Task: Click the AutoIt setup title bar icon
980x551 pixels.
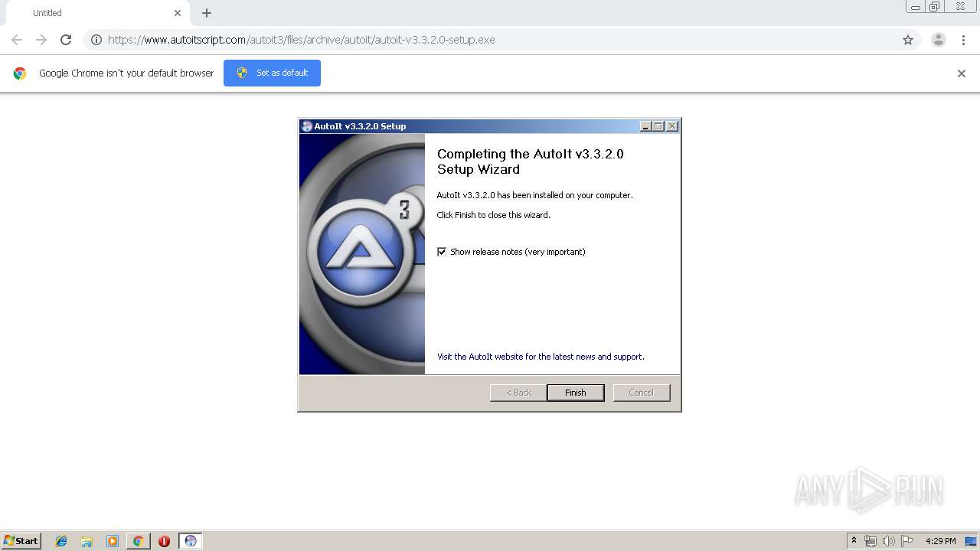Action: click(x=307, y=126)
